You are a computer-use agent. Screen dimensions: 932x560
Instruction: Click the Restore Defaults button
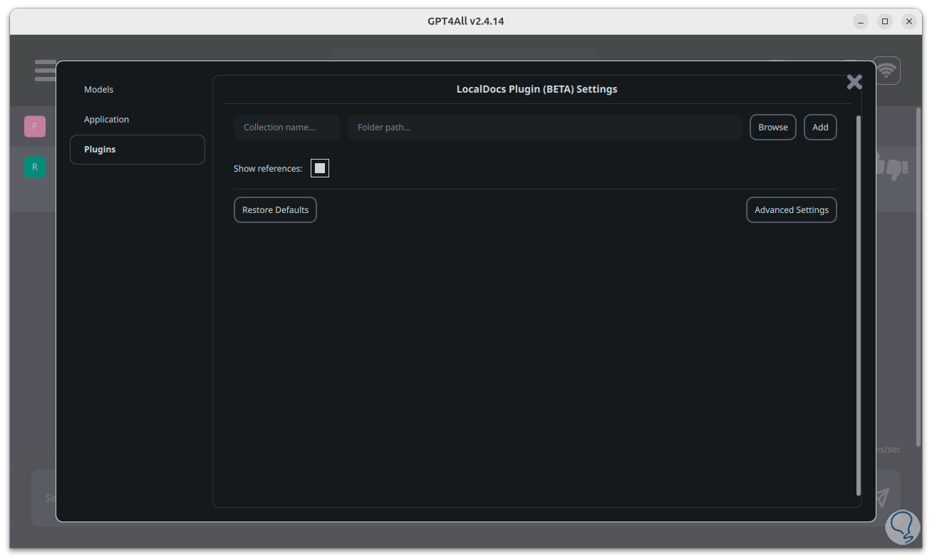coord(275,210)
